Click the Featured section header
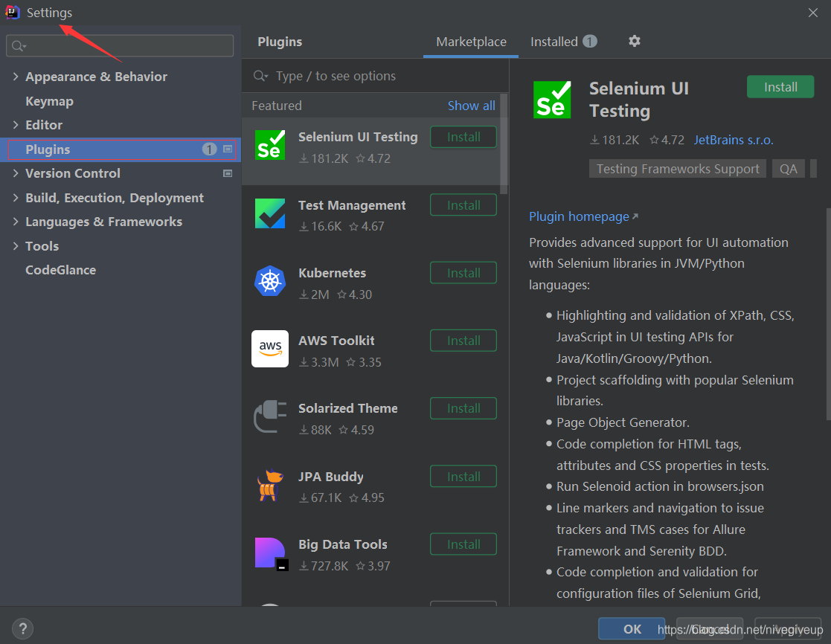This screenshot has height=644, width=831. coord(277,106)
